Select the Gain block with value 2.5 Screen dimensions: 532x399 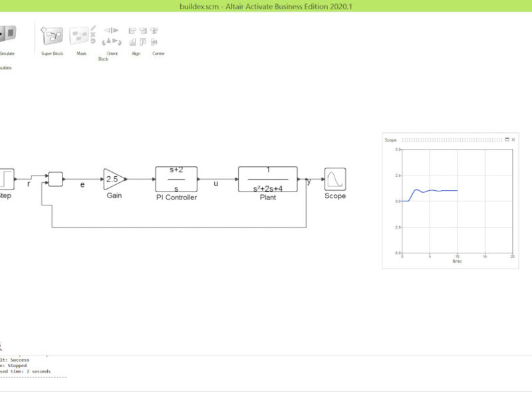pyautogui.click(x=114, y=179)
